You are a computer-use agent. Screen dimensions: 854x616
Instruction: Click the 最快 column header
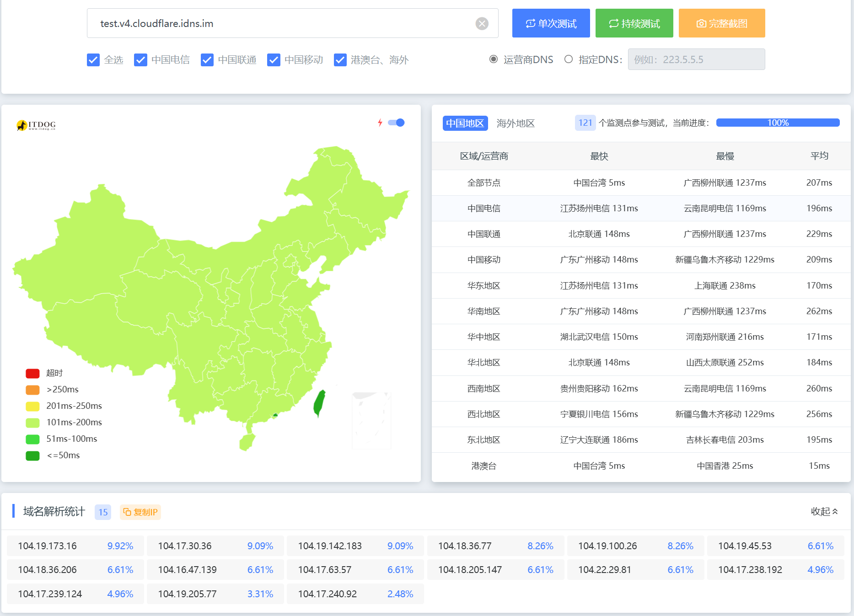tap(599, 156)
